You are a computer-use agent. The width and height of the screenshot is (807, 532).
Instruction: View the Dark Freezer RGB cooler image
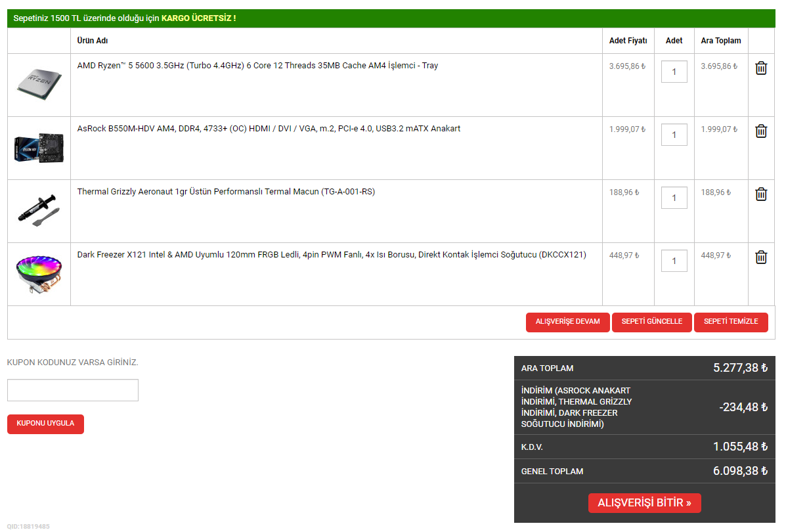click(x=39, y=275)
